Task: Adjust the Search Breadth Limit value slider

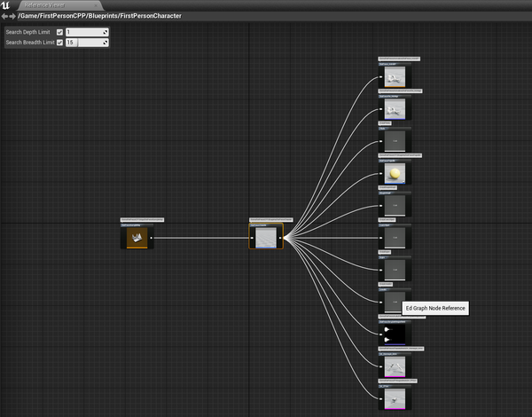Action: tap(83, 42)
